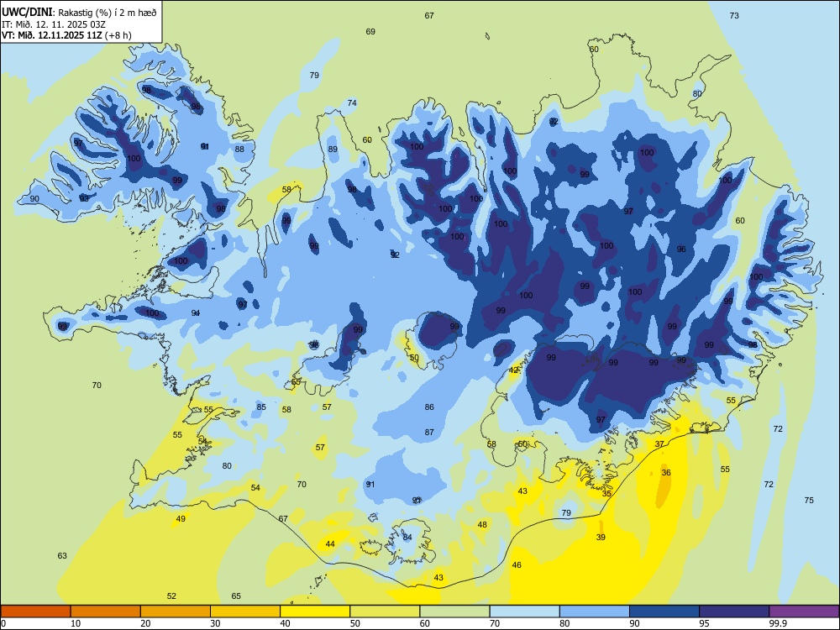Click the humidity value 86 on the map
840x630 pixels.
click(x=429, y=407)
